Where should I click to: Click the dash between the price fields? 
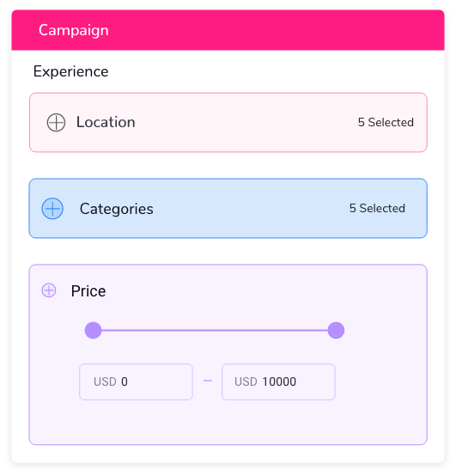(208, 381)
